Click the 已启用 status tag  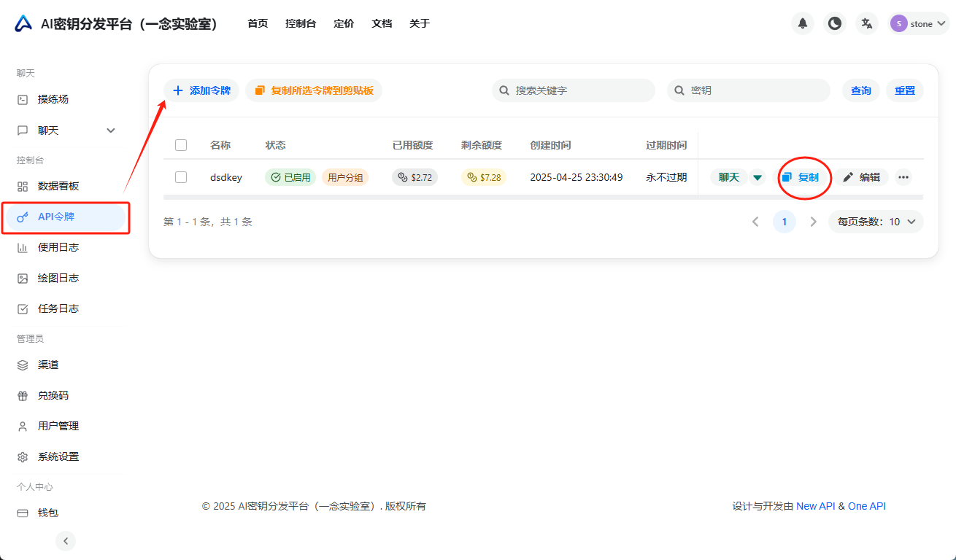[290, 177]
